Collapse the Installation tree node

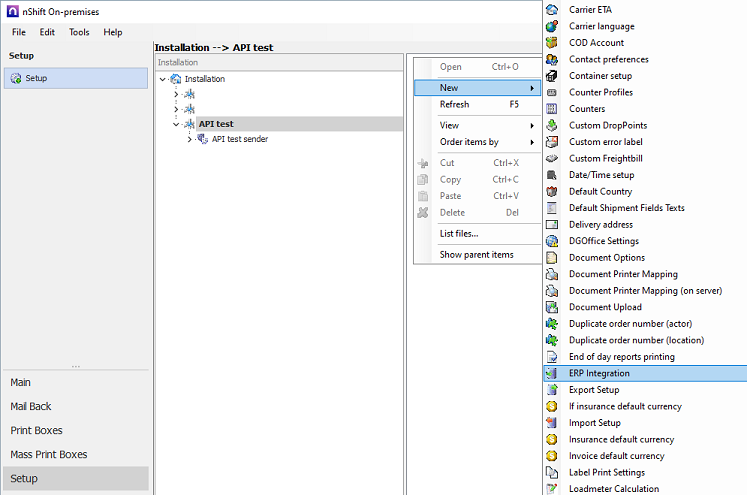[x=163, y=79]
